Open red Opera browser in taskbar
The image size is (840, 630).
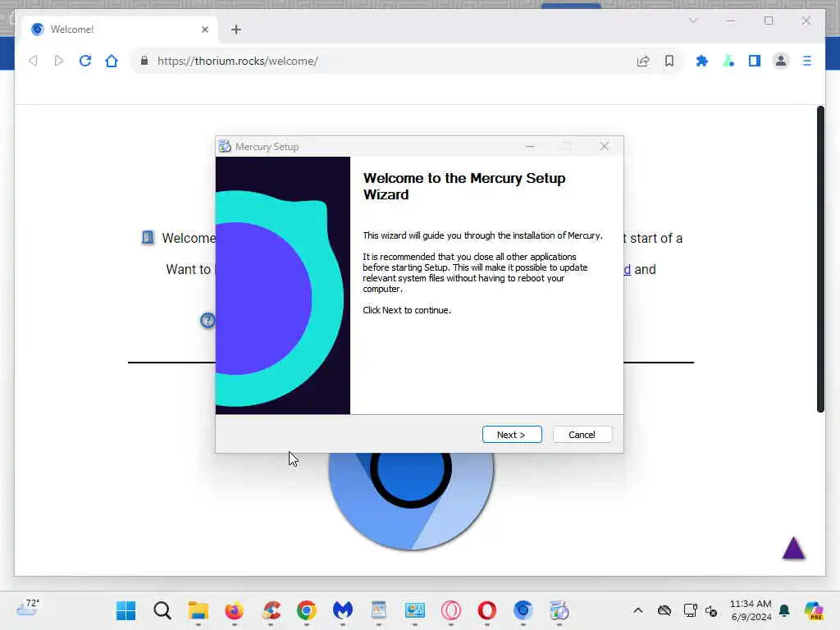point(487,610)
